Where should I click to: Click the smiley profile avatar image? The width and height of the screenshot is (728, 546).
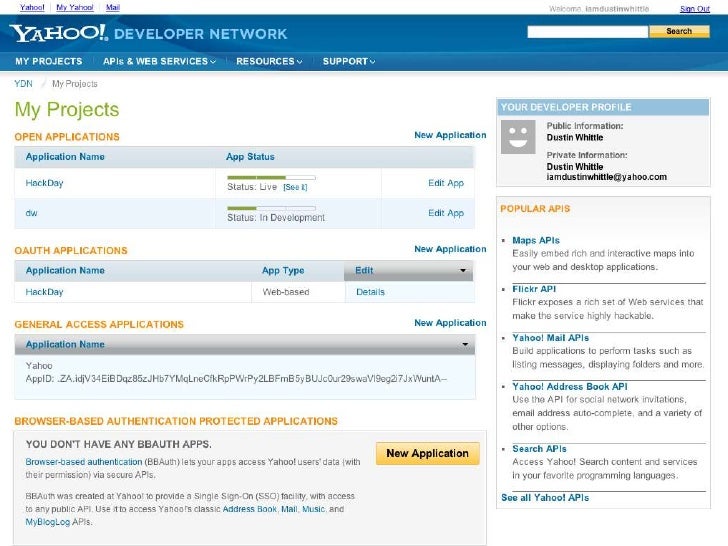pos(518,137)
